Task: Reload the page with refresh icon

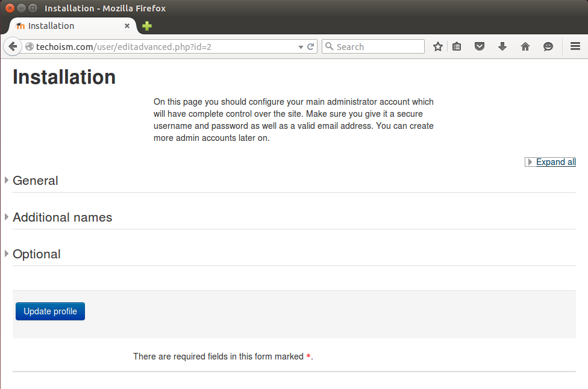Action: [x=310, y=46]
